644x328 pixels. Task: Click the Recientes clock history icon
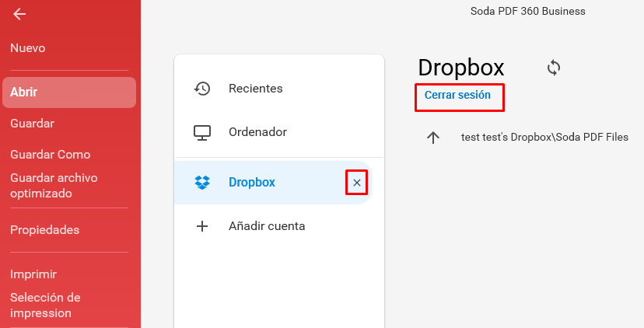202,89
